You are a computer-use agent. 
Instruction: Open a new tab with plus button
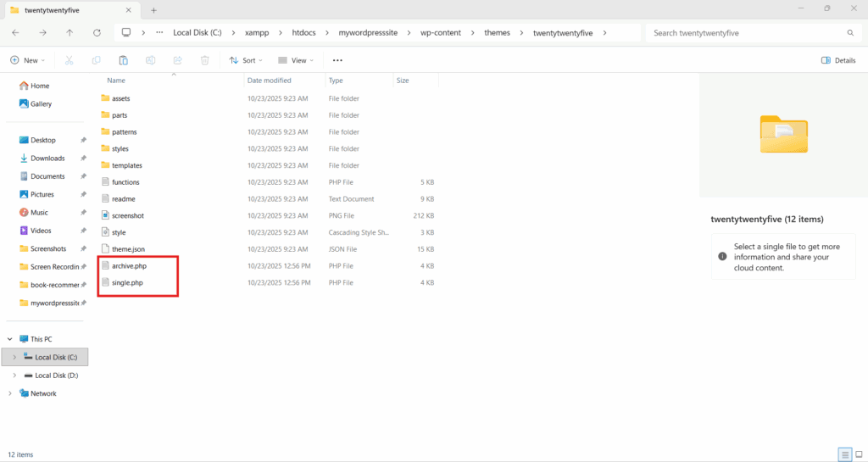click(x=154, y=10)
